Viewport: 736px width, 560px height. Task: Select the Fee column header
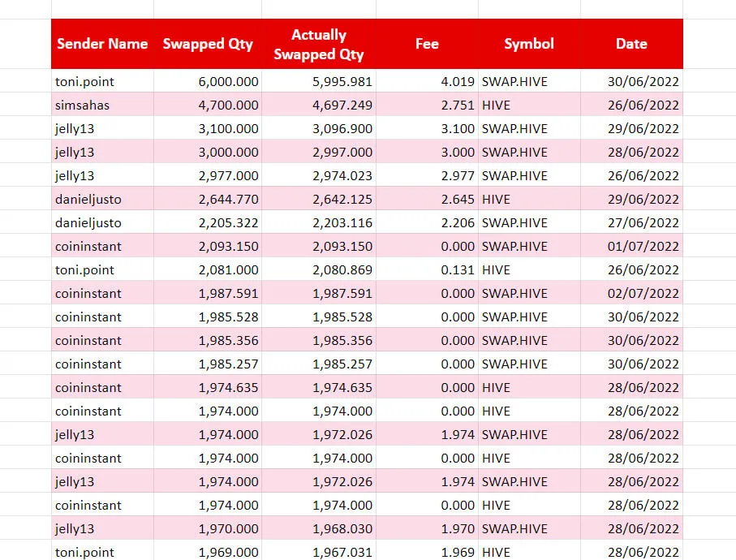click(x=427, y=44)
